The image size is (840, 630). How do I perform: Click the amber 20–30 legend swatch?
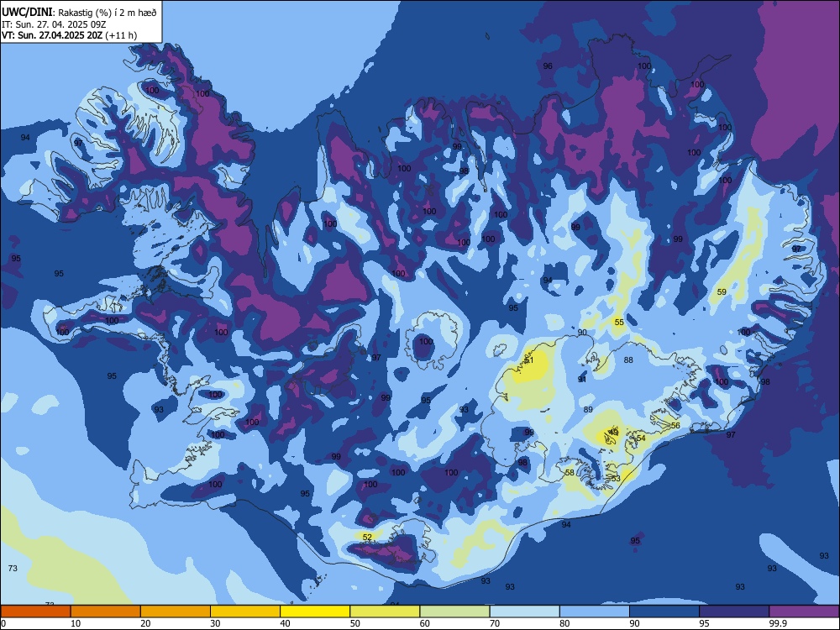[x=176, y=612]
